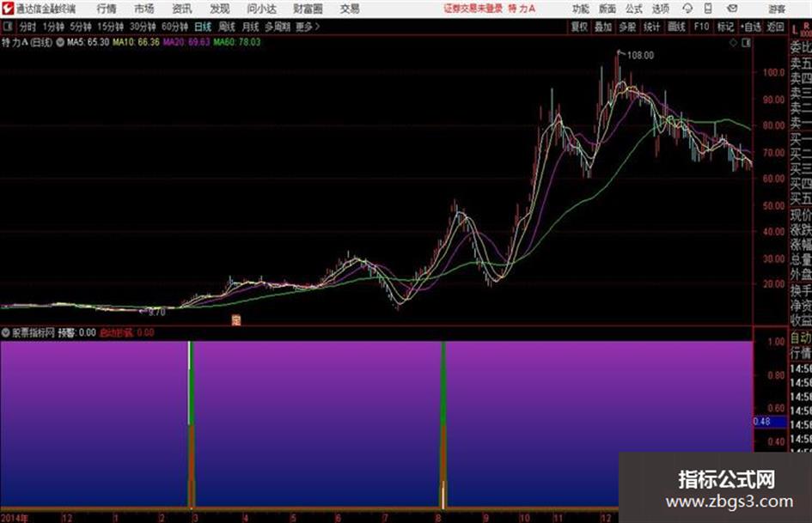Select the 日线 daily chart tab
This screenshot has width=812, height=523.
[x=203, y=27]
